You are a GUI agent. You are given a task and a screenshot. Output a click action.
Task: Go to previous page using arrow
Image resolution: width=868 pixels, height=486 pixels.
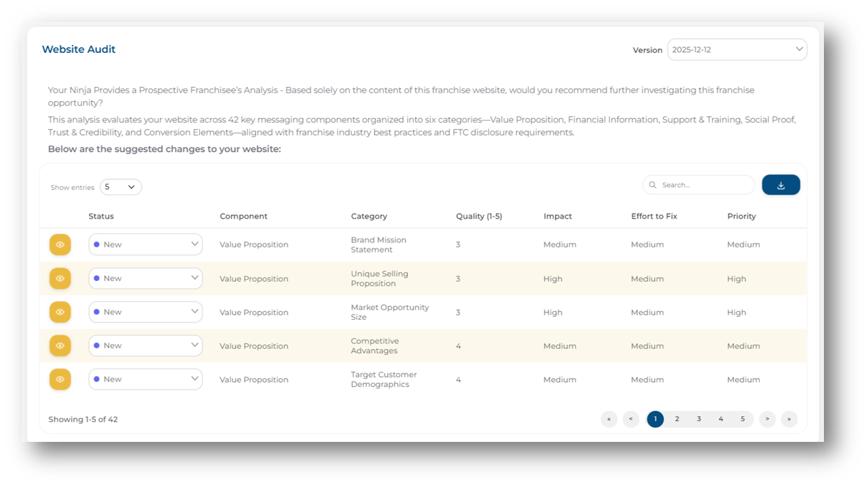(x=630, y=419)
